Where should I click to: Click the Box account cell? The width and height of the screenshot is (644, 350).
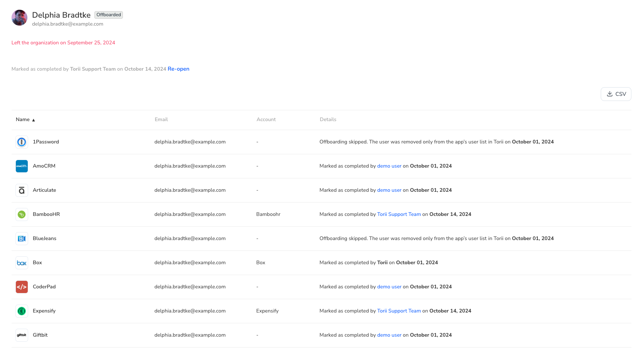pos(261,263)
